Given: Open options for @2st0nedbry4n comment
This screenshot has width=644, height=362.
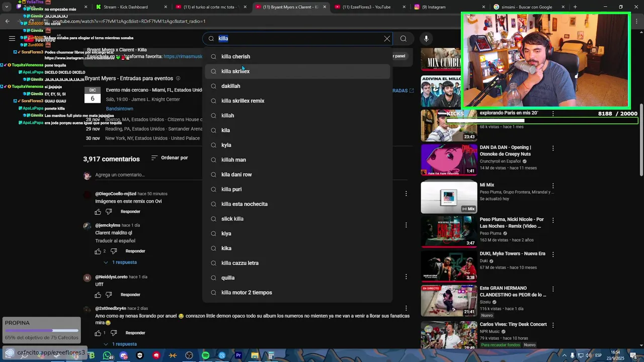Looking at the screenshot, I should pos(406,309).
